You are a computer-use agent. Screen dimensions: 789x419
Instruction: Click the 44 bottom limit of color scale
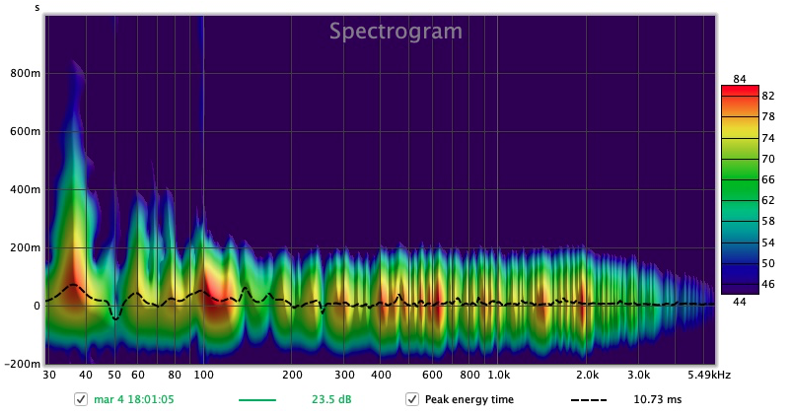click(739, 301)
